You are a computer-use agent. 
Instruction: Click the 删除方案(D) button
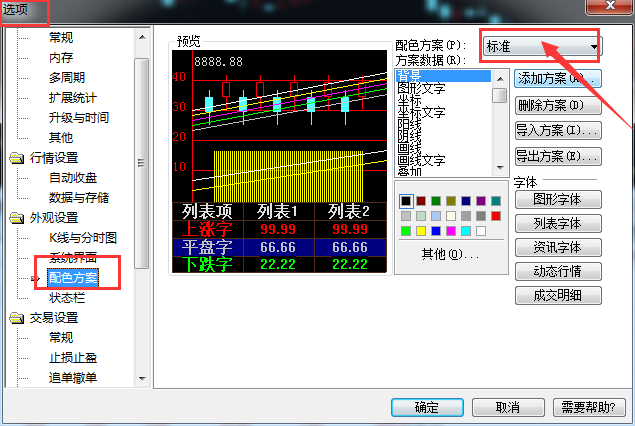click(558, 106)
